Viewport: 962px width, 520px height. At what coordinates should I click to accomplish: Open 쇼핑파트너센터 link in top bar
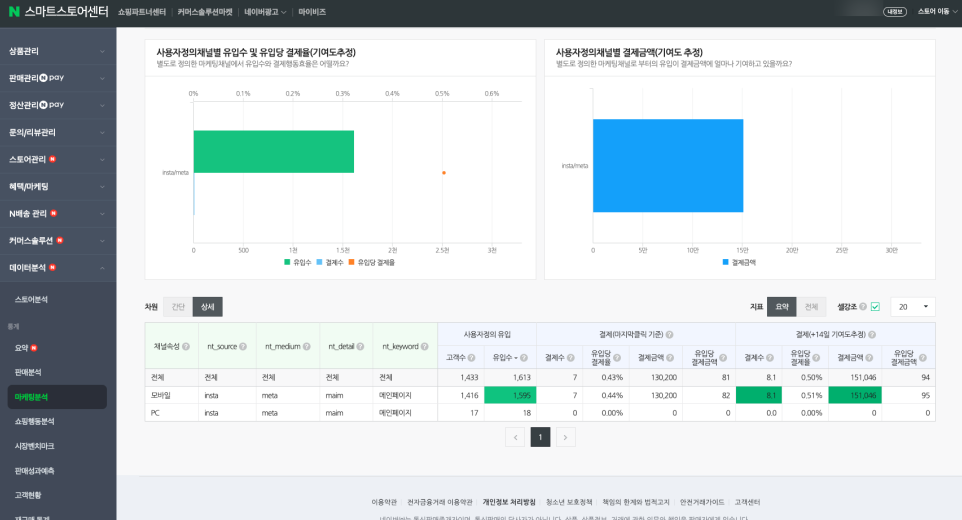click(x=142, y=12)
